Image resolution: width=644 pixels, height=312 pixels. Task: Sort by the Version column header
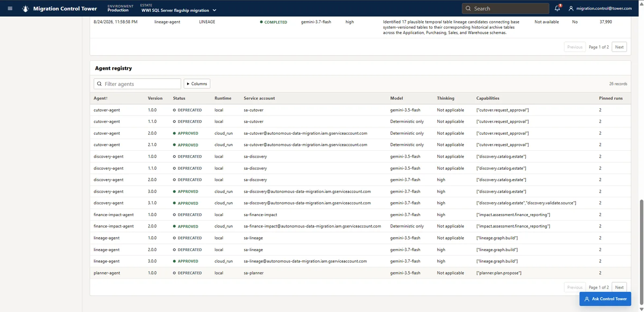pos(155,98)
